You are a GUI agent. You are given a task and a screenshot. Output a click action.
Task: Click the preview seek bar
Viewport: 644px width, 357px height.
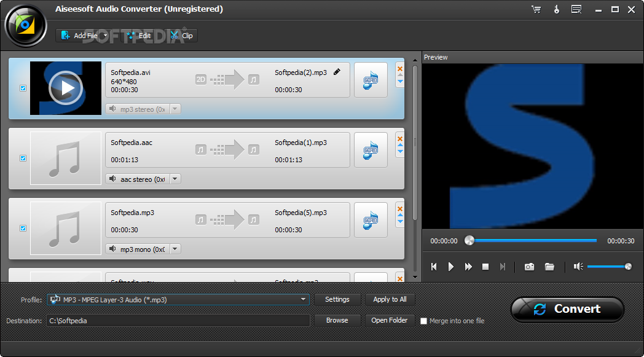pyautogui.click(x=534, y=241)
